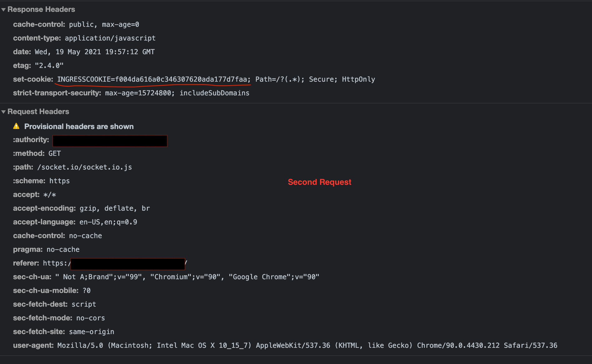
Task: Click the yellow provisional headers warning icon
Action: 16,126
